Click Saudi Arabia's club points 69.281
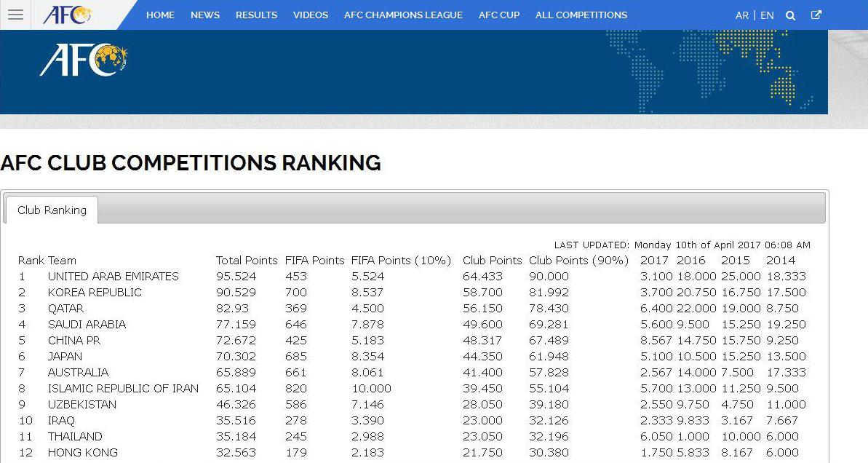This screenshot has width=868, height=463. click(x=549, y=325)
